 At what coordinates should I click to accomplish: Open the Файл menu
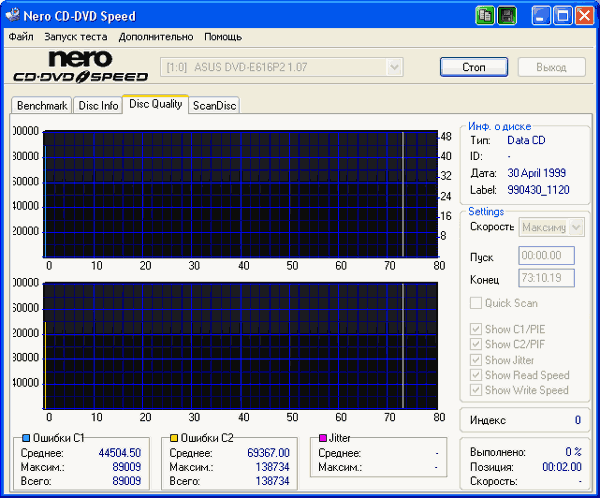point(21,37)
